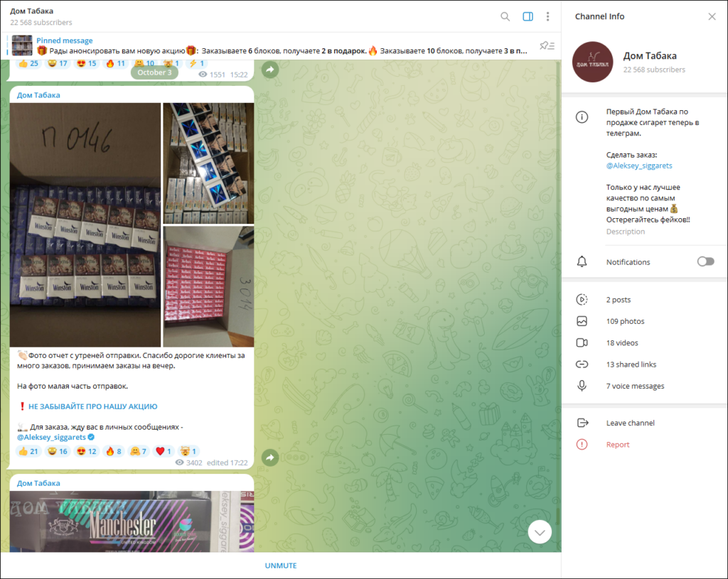
Task: Click the search icon in chat header
Action: [x=505, y=16]
